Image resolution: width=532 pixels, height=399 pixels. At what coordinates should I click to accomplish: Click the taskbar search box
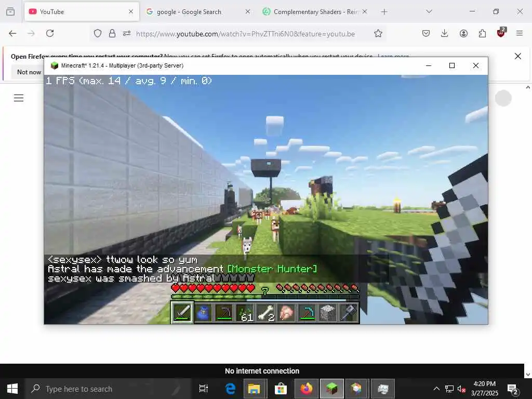[108, 389]
